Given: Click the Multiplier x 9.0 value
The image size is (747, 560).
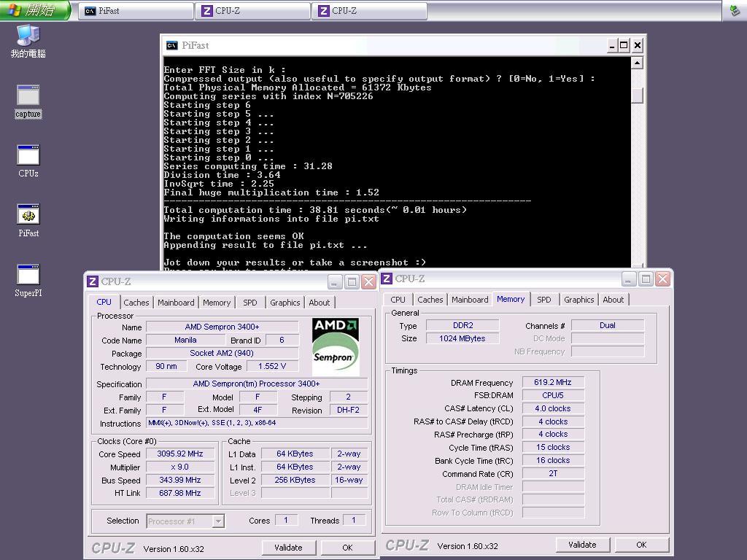Looking at the screenshot, I should (x=180, y=467).
